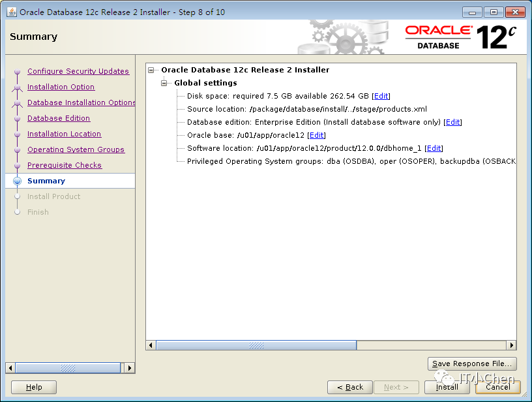532x402 pixels.
Task: Click the Prerequisite Checks step marker
Action: point(18,165)
